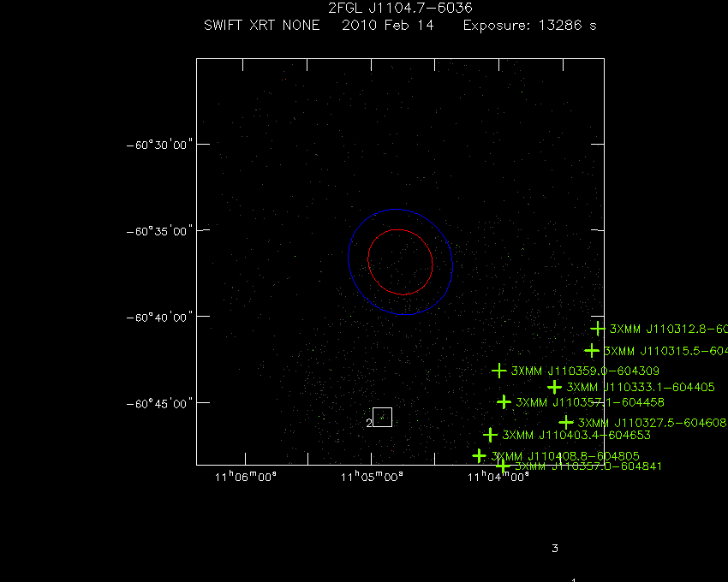
Task: Click the number 2 beside the white box
Action: pyautogui.click(x=369, y=423)
